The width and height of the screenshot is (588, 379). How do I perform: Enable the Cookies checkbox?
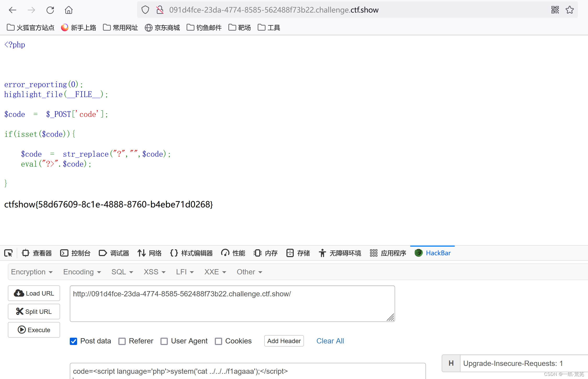click(x=218, y=341)
